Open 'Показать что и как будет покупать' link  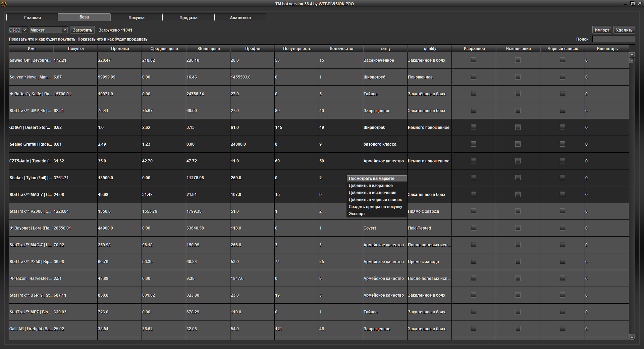(x=42, y=39)
